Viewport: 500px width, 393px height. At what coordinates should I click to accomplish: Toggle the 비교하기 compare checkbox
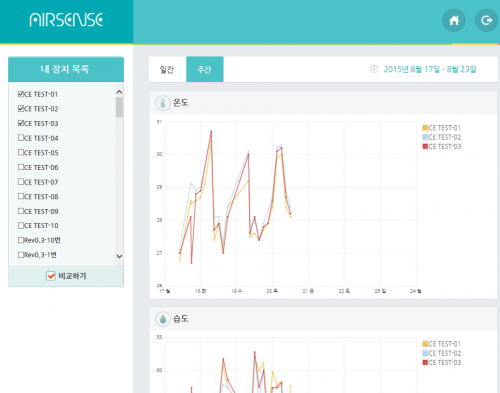(51, 276)
